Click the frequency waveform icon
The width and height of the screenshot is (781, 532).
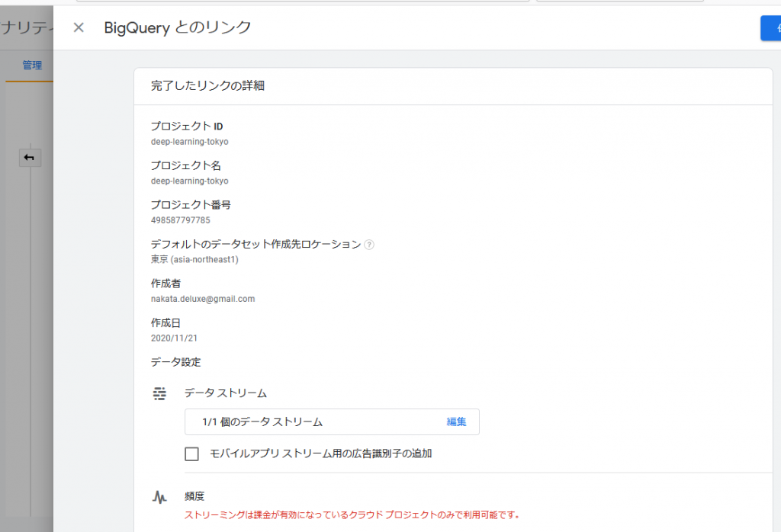(x=159, y=497)
